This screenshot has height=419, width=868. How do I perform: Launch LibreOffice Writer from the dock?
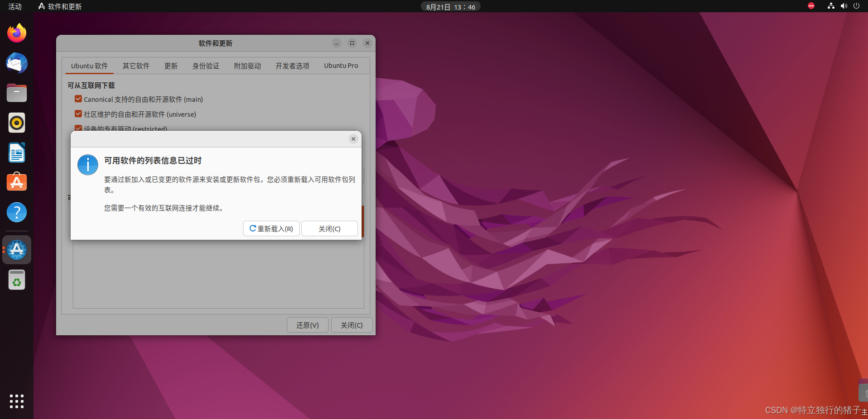pos(17,152)
